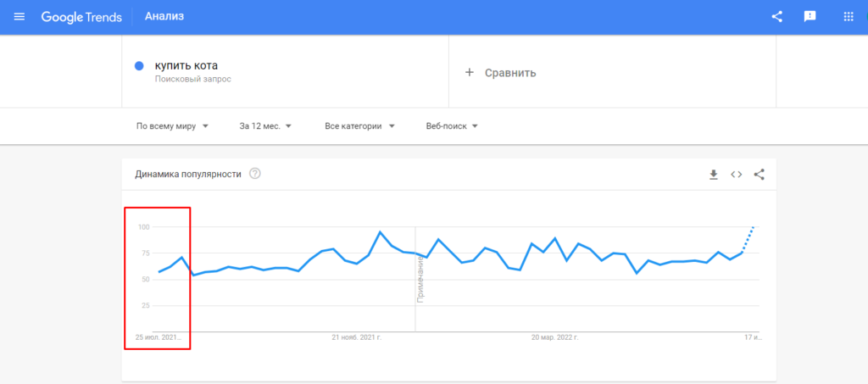Open the hamburger main menu
The image size is (868, 384).
pos(20,17)
